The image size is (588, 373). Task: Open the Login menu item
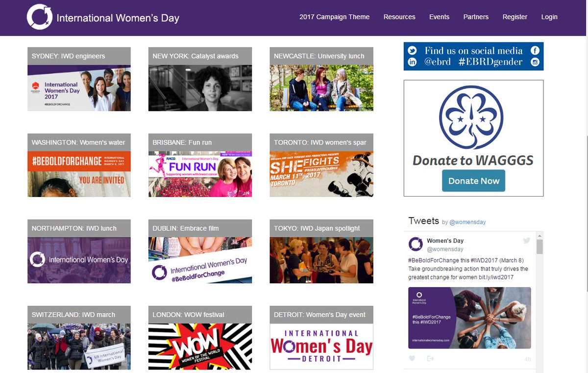(549, 17)
